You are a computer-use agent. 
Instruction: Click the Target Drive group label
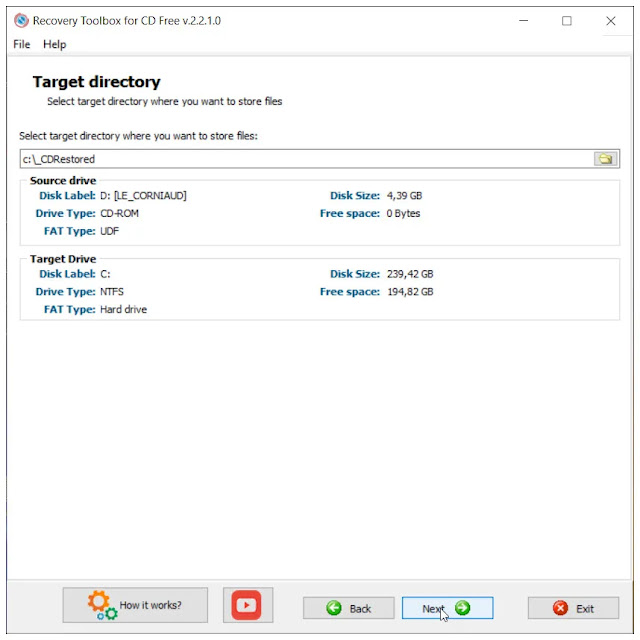63,259
